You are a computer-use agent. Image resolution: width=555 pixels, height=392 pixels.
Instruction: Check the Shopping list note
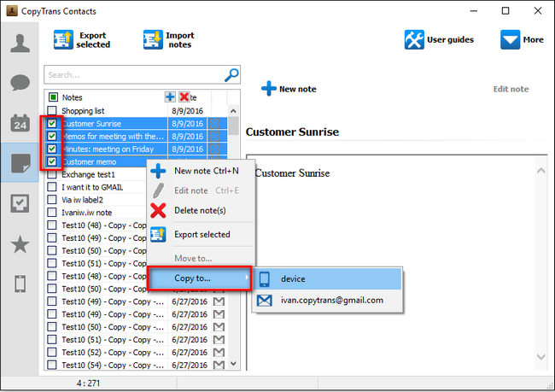coord(52,110)
